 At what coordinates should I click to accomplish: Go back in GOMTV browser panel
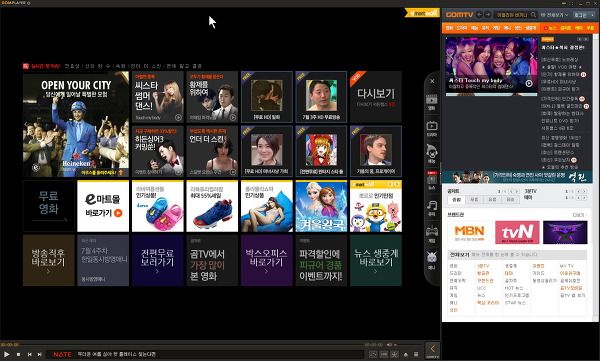click(x=479, y=15)
